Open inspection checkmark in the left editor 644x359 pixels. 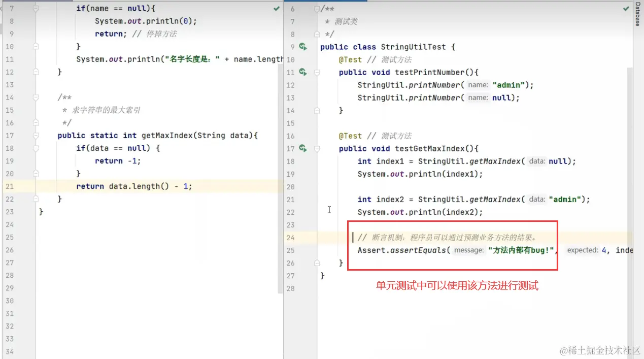(277, 9)
